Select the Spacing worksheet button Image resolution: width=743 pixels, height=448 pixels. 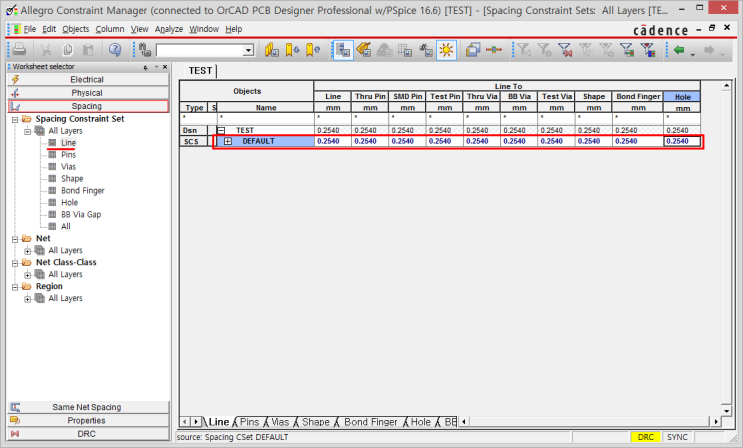pos(88,106)
